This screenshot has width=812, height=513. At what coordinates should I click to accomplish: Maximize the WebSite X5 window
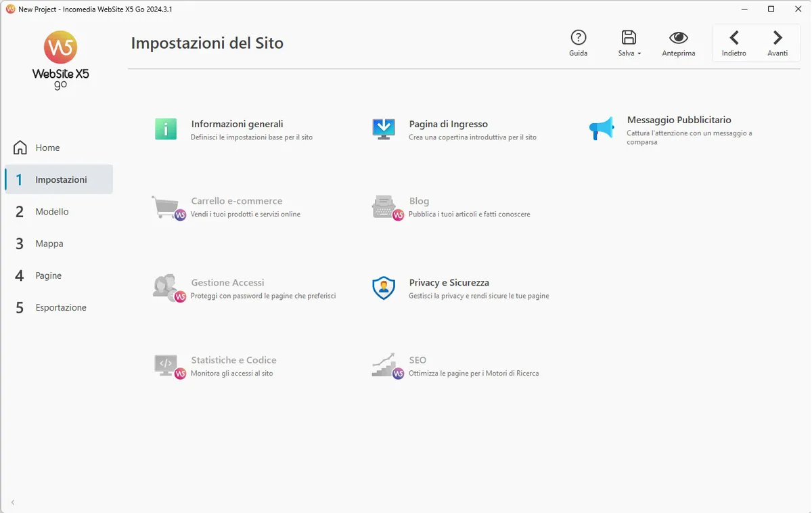(x=771, y=9)
